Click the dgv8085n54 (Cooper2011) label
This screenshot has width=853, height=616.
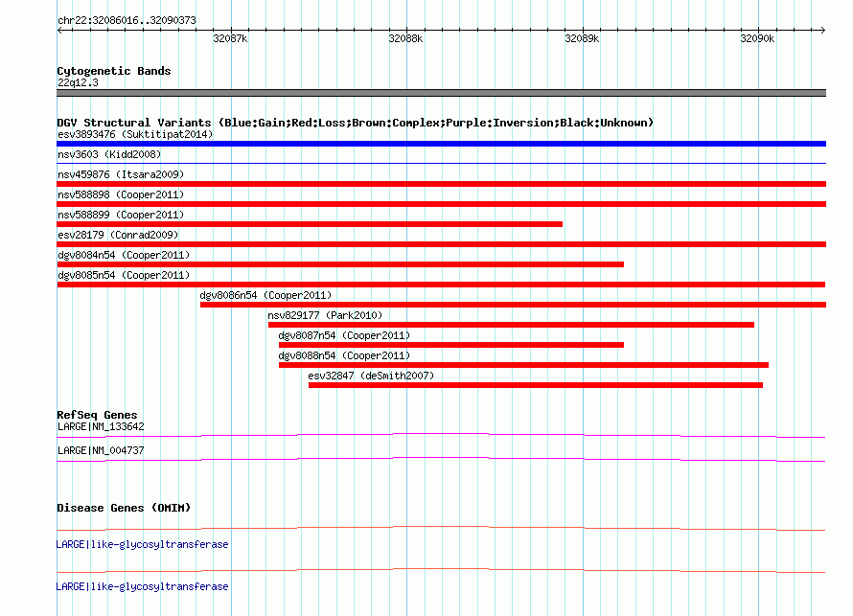point(124,275)
